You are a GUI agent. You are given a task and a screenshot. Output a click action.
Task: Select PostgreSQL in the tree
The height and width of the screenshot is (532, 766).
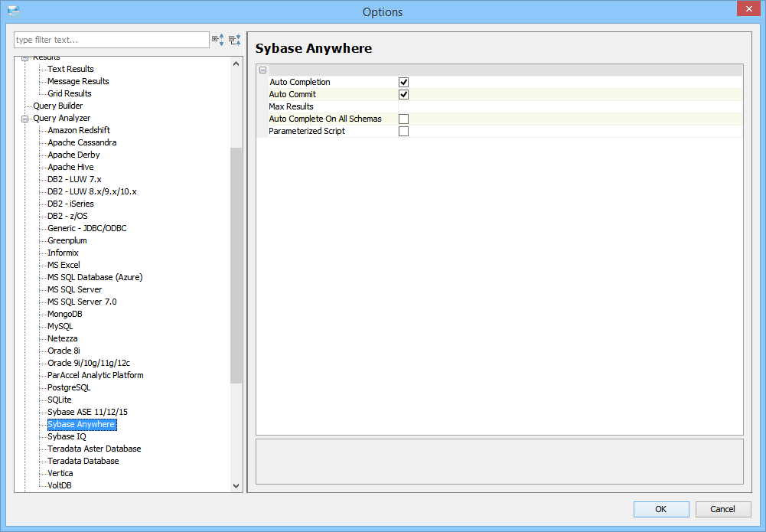coord(69,387)
